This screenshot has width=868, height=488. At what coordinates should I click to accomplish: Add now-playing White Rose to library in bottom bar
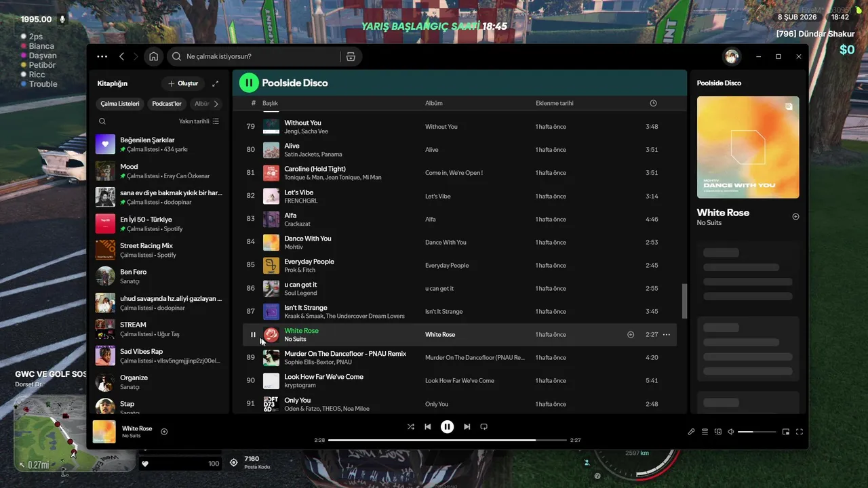[x=164, y=432]
